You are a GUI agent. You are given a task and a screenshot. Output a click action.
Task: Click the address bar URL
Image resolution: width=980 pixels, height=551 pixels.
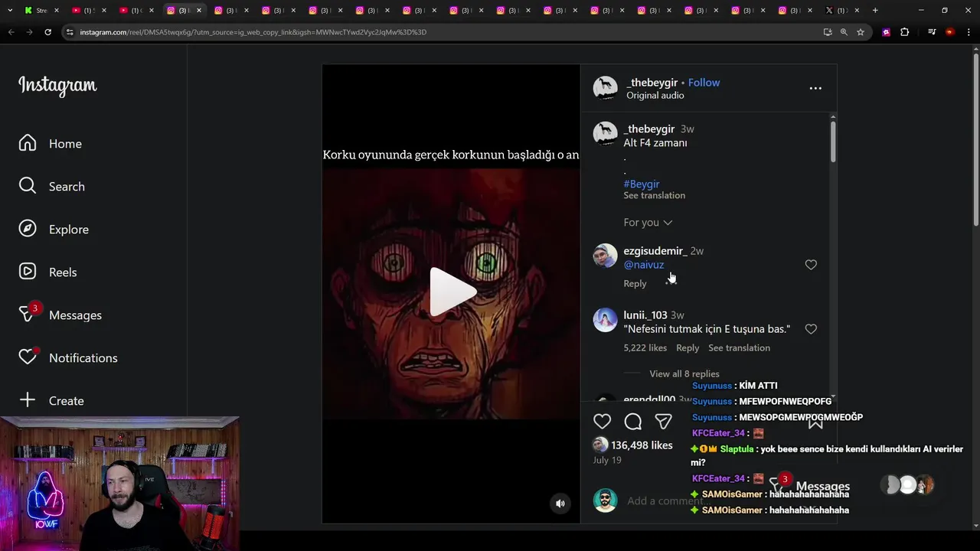[x=253, y=32]
